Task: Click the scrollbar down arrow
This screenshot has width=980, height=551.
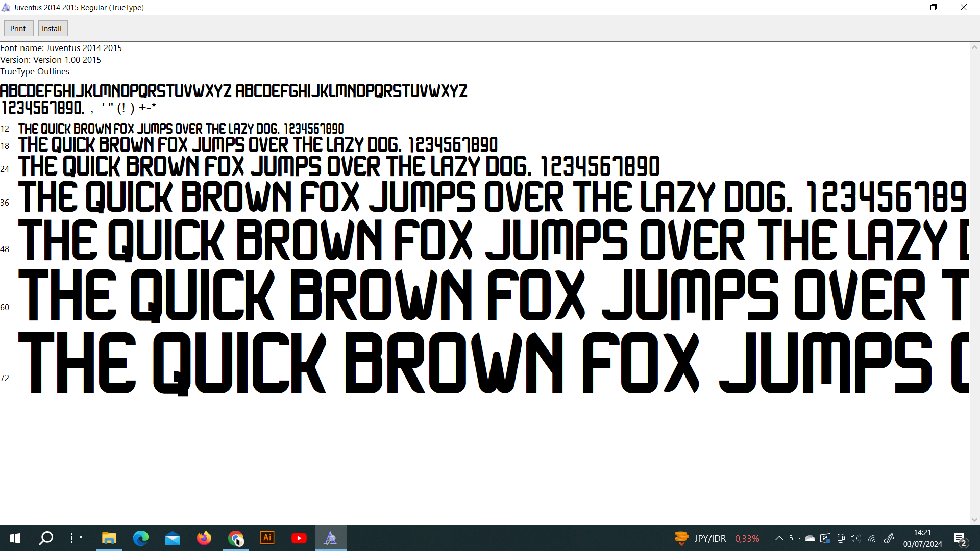Action: 974,520
